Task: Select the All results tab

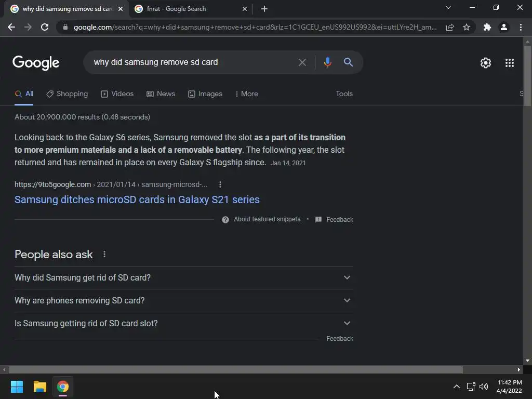Action: [24, 94]
